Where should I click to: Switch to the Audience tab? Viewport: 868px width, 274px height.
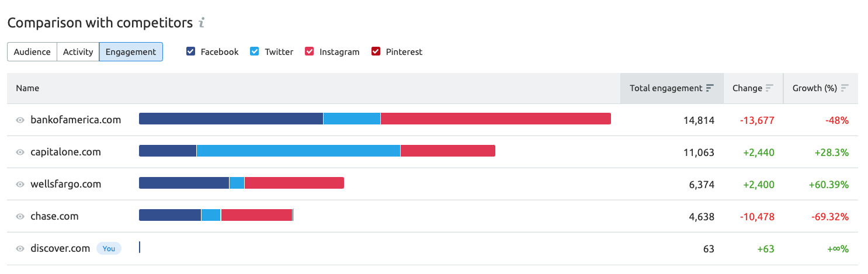point(32,51)
